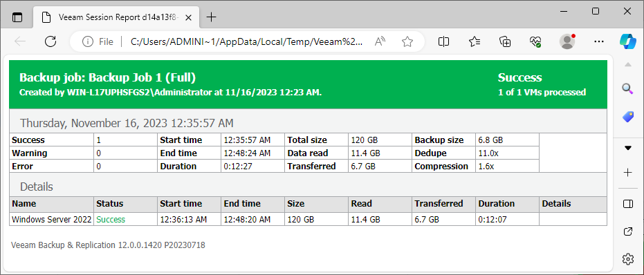Open Collections icon in toolbar
The width and height of the screenshot is (644, 275).
[505, 41]
